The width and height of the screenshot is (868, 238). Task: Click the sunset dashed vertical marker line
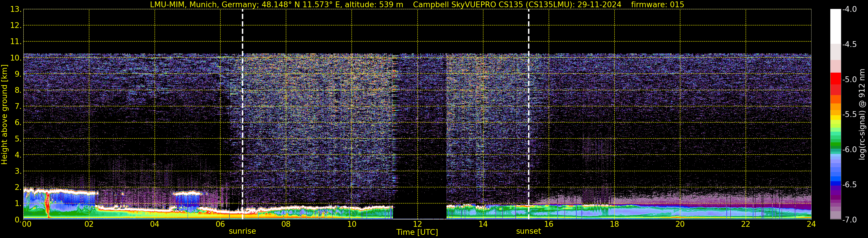pos(528,114)
